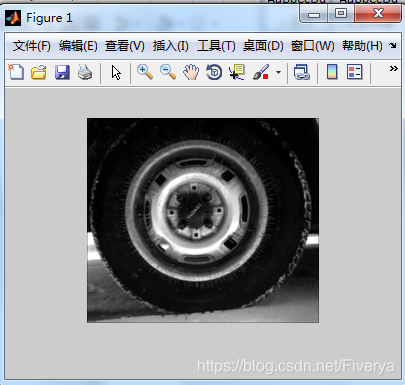The height and width of the screenshot is (385, 405).
Task: Click the MATLAB logo in the title bar
Action: (13, 18)
